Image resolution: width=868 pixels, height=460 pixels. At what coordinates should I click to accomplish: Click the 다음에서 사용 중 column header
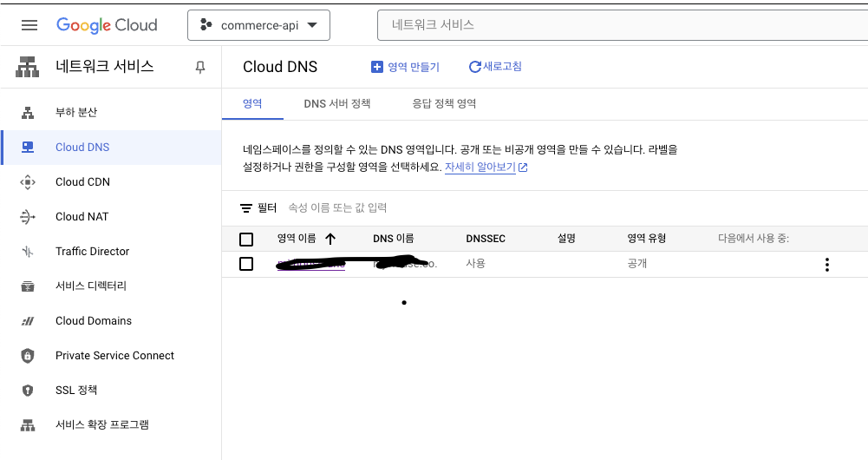tap(754, 239)
